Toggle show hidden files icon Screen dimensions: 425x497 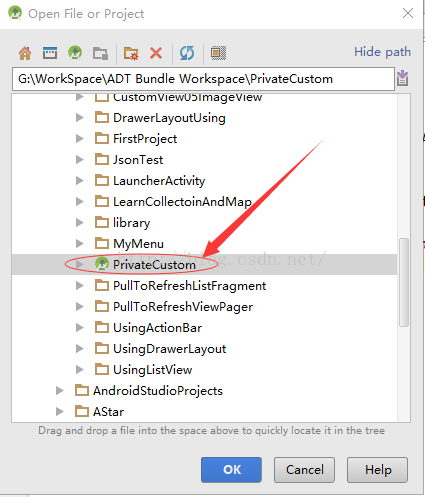(218, 53)
